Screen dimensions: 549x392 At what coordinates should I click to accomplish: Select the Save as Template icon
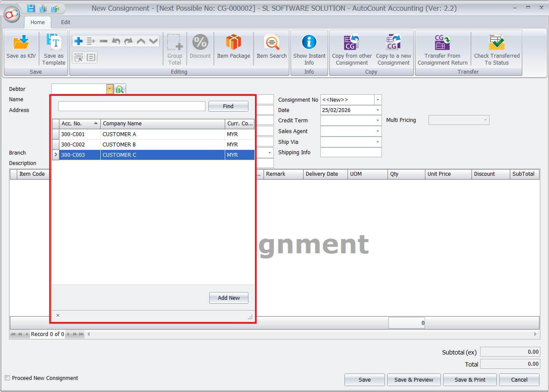(x=53, y=47)
